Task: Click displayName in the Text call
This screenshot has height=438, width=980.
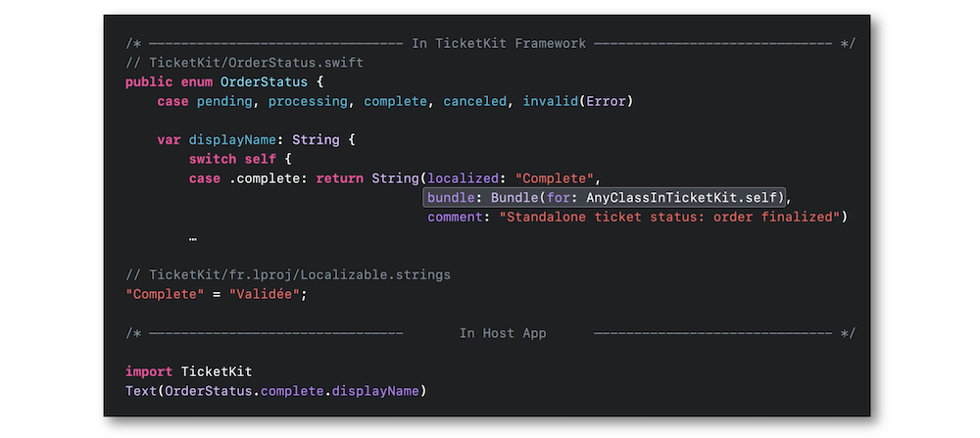Action: (375, 391)
